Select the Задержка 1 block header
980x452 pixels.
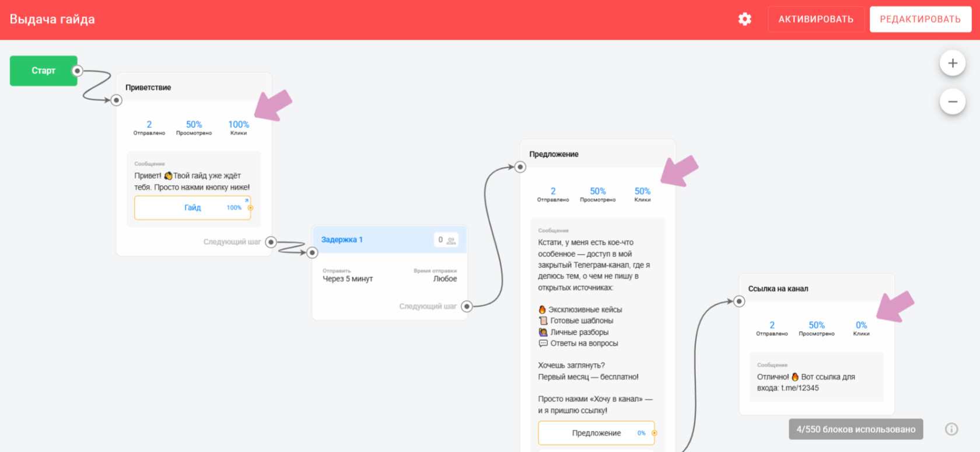390,239
